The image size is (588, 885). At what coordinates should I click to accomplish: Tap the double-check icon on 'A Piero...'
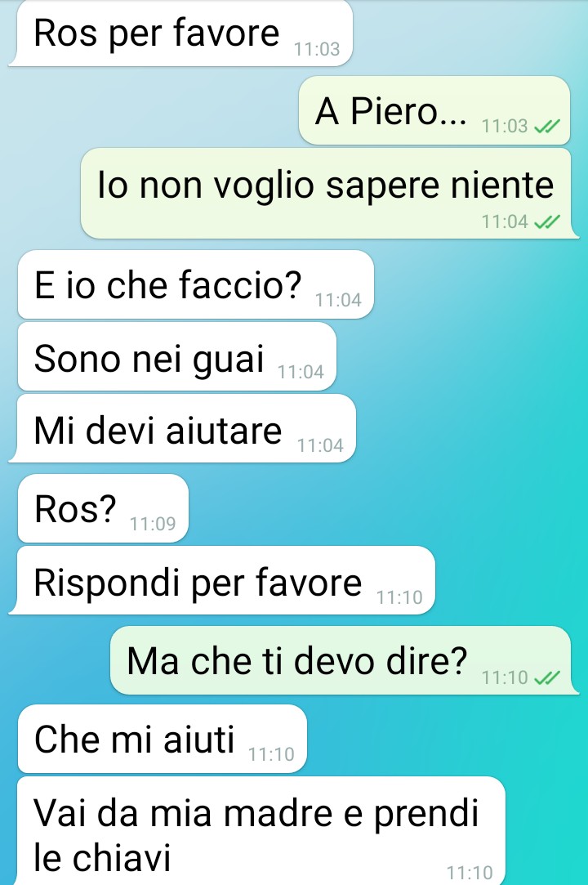547,126
